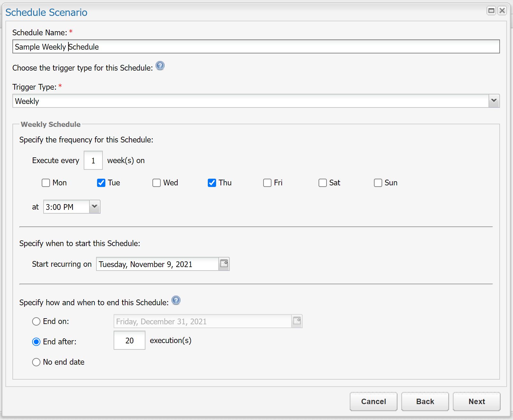Maximize the Schedule Scenario dialog
Image resolution: width=513 pixels, height=420 pixels.
491,11
